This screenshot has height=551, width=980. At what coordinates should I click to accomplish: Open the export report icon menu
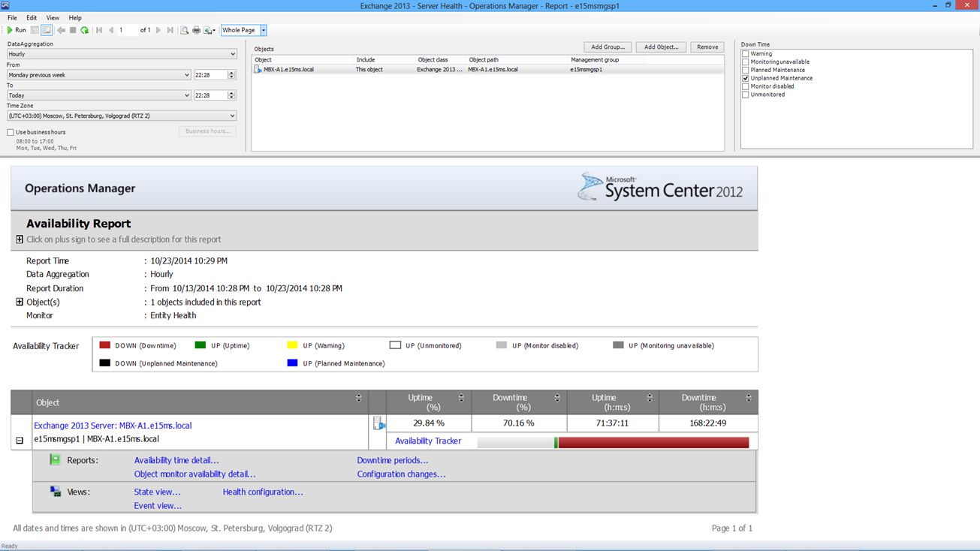[x=210, y=30]
